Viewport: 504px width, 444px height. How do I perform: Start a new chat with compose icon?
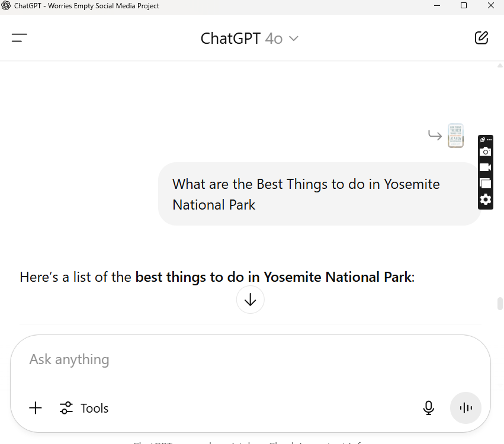[481, 38]
